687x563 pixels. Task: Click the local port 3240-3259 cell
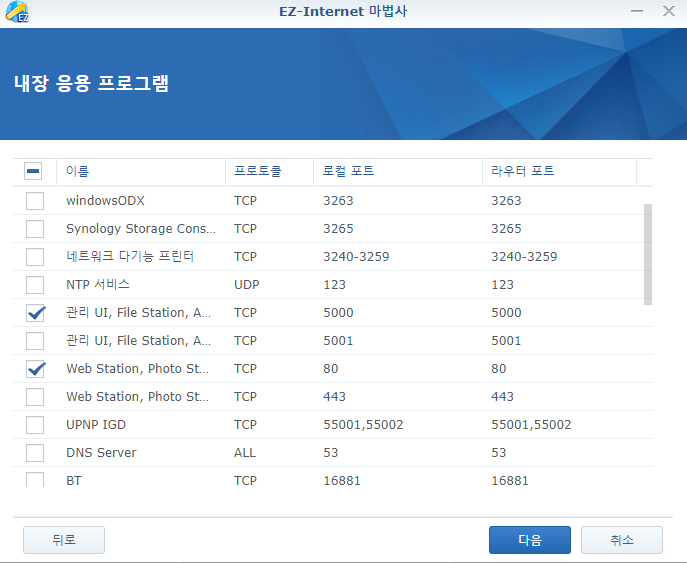point(356,257)
